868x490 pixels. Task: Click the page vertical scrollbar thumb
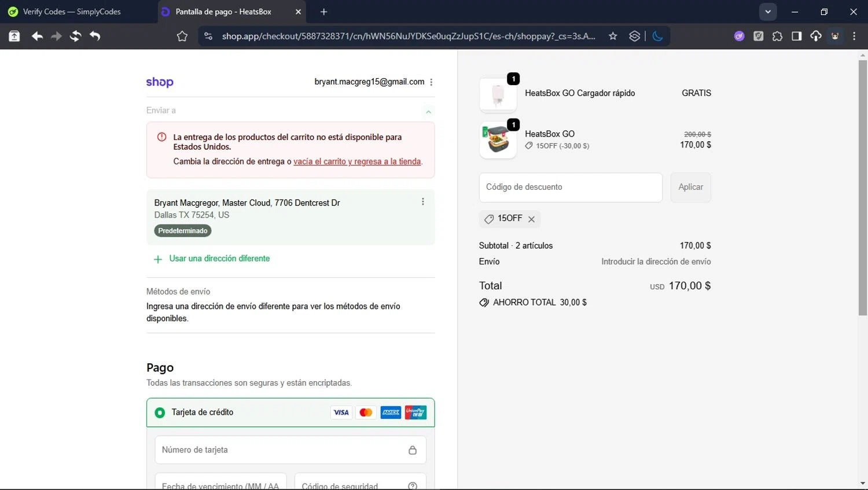point(863,188)
